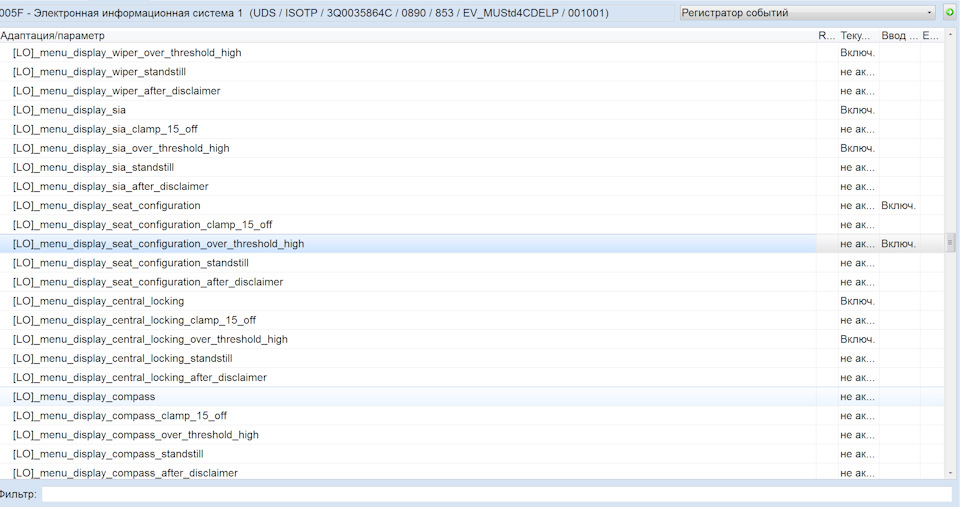Image resolution: width=960 pixels, height=507 pixels.
Task: Click the list scrollbar up arrow
Action: click(x=950, y=35)
